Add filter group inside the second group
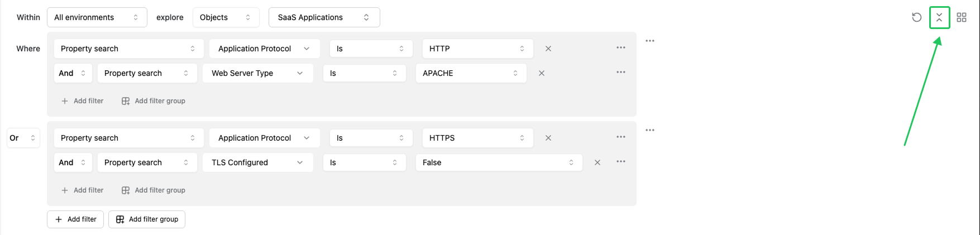Image resolution: width=980 pixels, height=235 pixels. (154, 190)
